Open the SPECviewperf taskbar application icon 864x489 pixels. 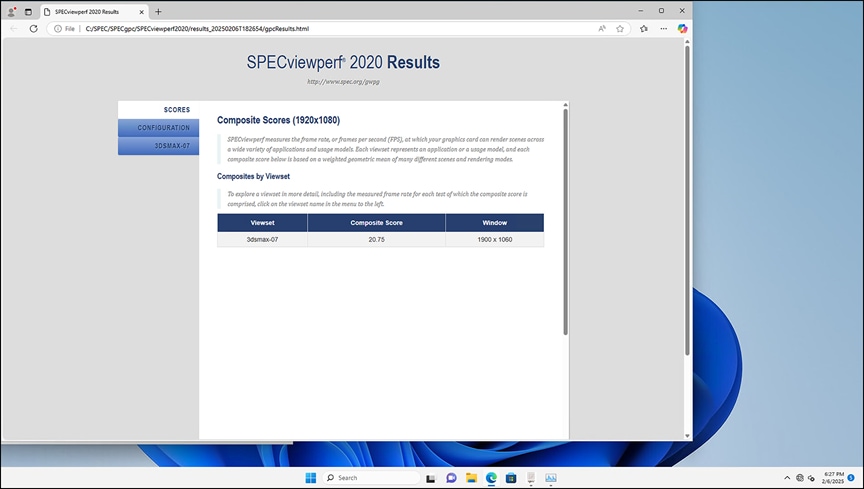tap(531, 478)
